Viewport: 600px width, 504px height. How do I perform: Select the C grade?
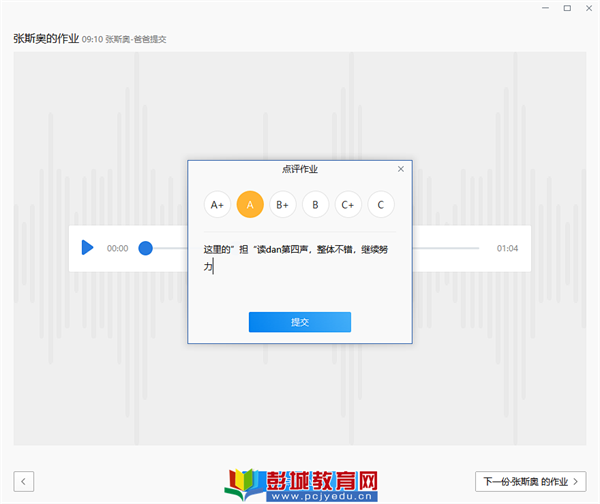pos(381,205)
